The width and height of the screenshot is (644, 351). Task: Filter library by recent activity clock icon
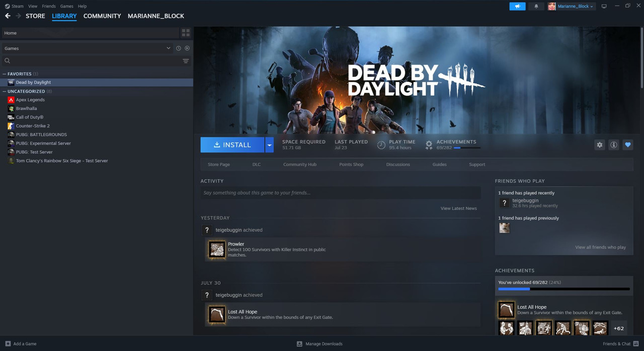pyautogui.click(x=178, y=48)
